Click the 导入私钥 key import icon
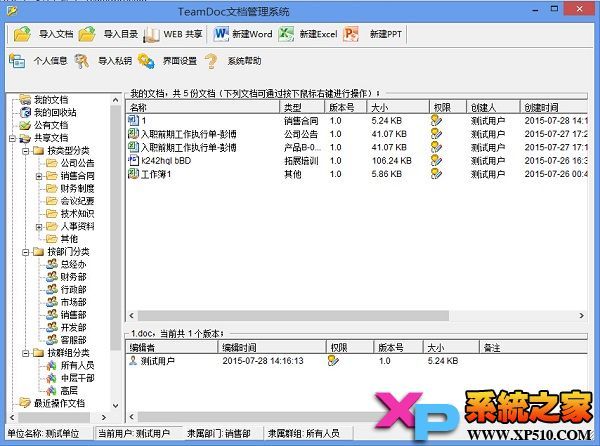 tap(82, 61)
